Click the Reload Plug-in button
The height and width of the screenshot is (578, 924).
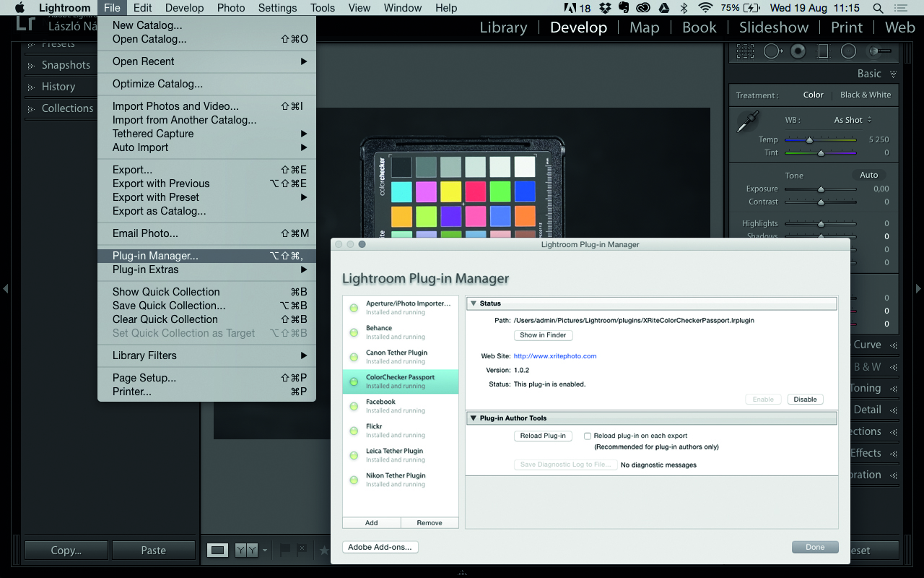(x=543, y=436)
